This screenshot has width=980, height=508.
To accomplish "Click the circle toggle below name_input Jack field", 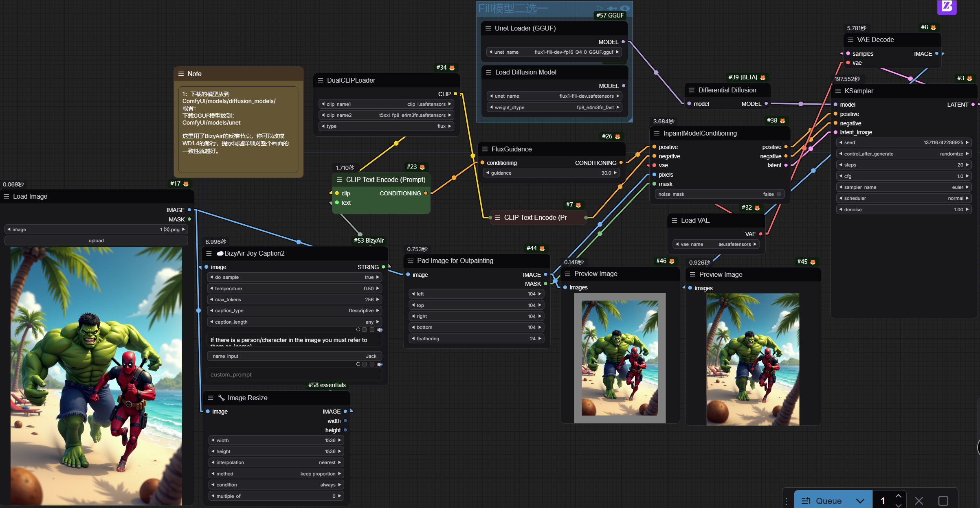I will point(358,364).
